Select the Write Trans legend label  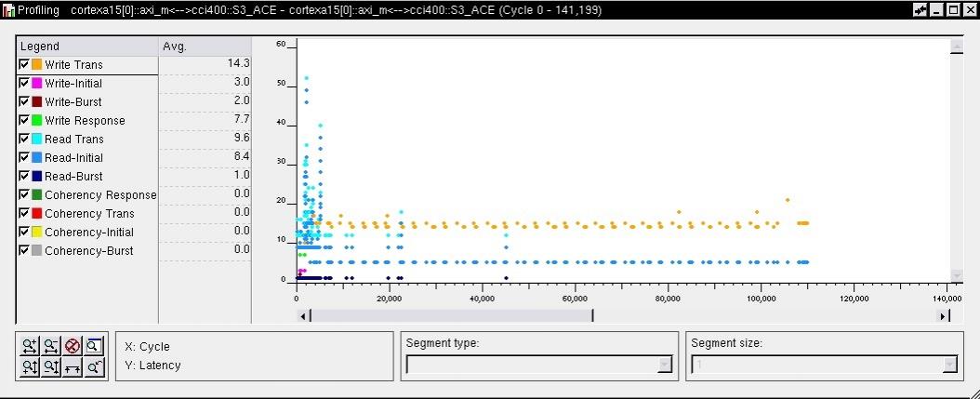click(x=73, y=64)
